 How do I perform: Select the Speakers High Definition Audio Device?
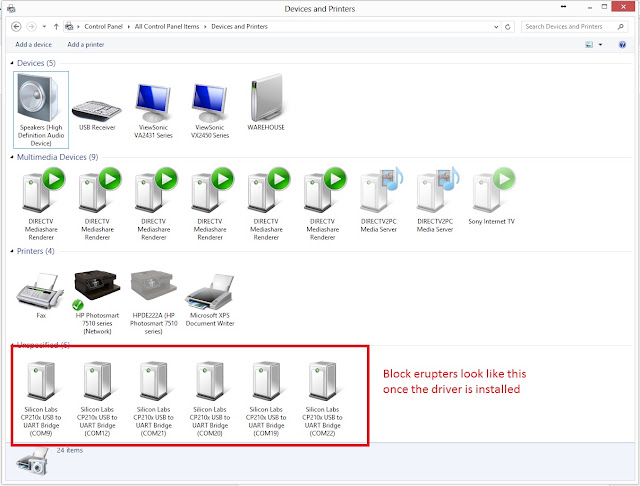point(41,110)
